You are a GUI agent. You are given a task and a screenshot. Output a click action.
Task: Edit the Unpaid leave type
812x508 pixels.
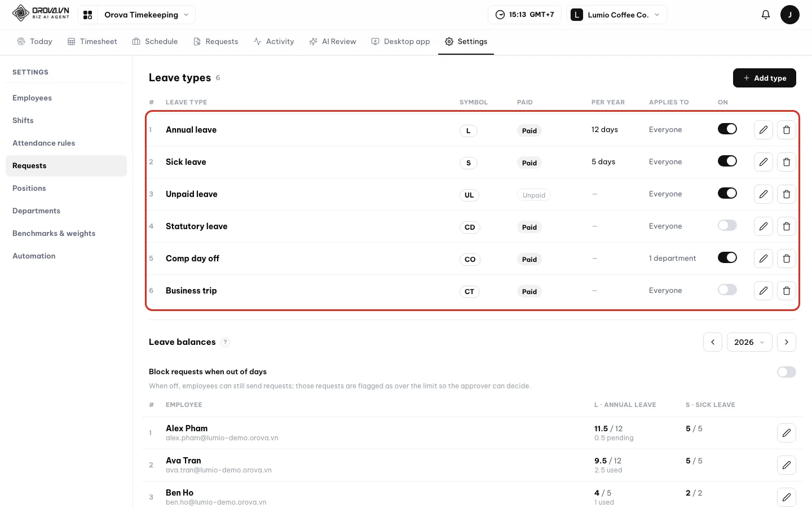[x=764, y=194]
